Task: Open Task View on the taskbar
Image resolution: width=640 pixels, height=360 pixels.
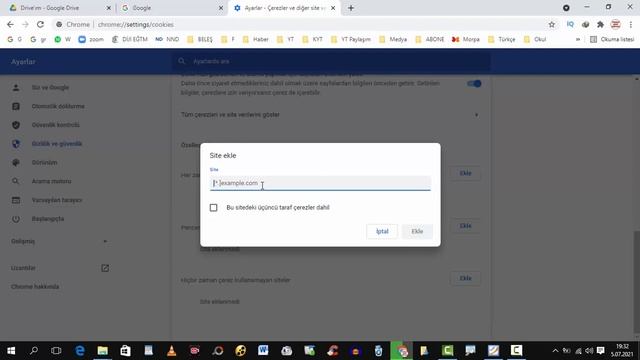Action: click(x=56, y=351)
